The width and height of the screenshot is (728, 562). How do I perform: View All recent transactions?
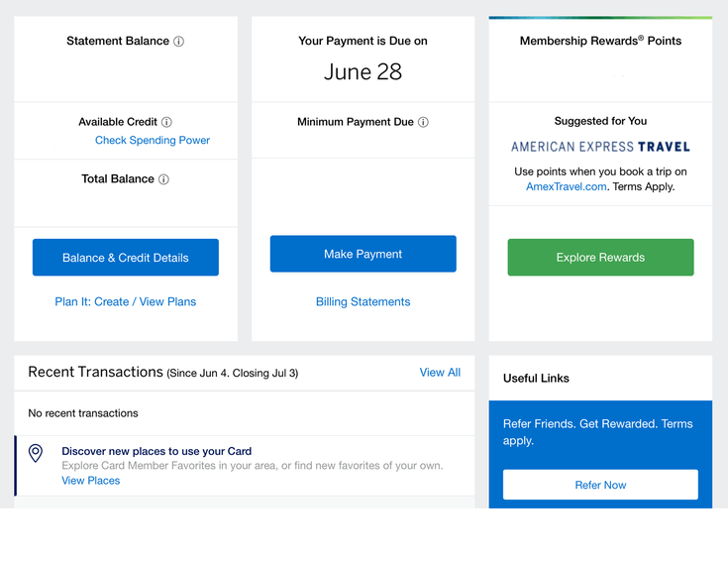[x=440, y=373]
